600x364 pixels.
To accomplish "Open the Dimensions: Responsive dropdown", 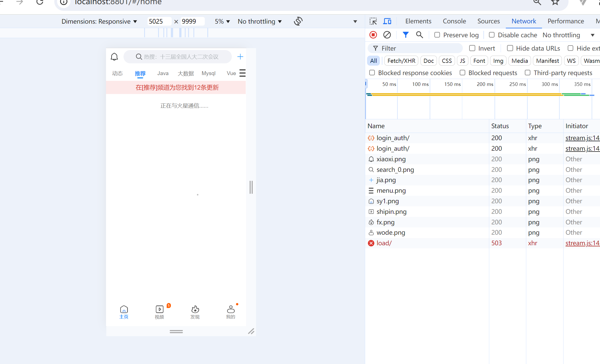I will coord(99,21).
